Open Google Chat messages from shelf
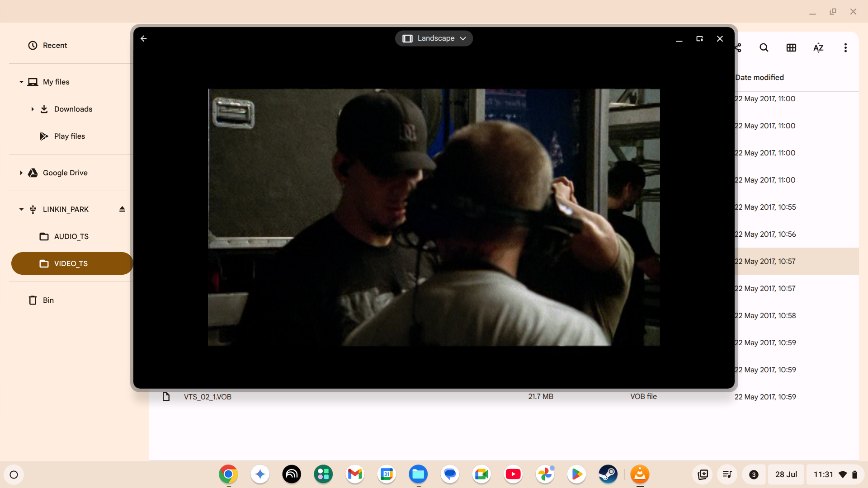This screenshot has width=868, height=488. [450, 474]
